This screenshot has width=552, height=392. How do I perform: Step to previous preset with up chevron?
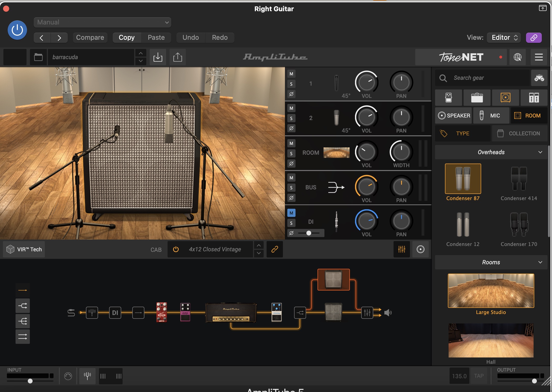click(x=141, y=53)
